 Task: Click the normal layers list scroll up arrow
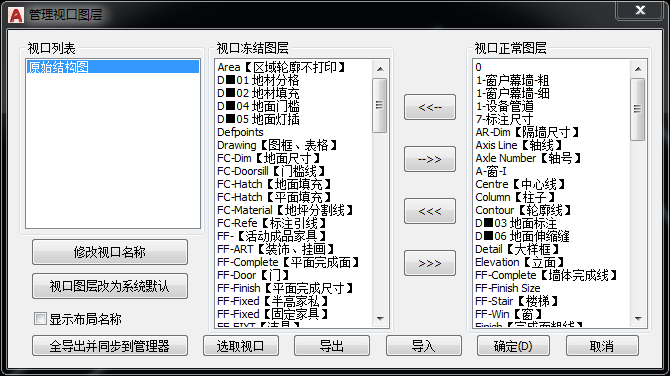638,68
